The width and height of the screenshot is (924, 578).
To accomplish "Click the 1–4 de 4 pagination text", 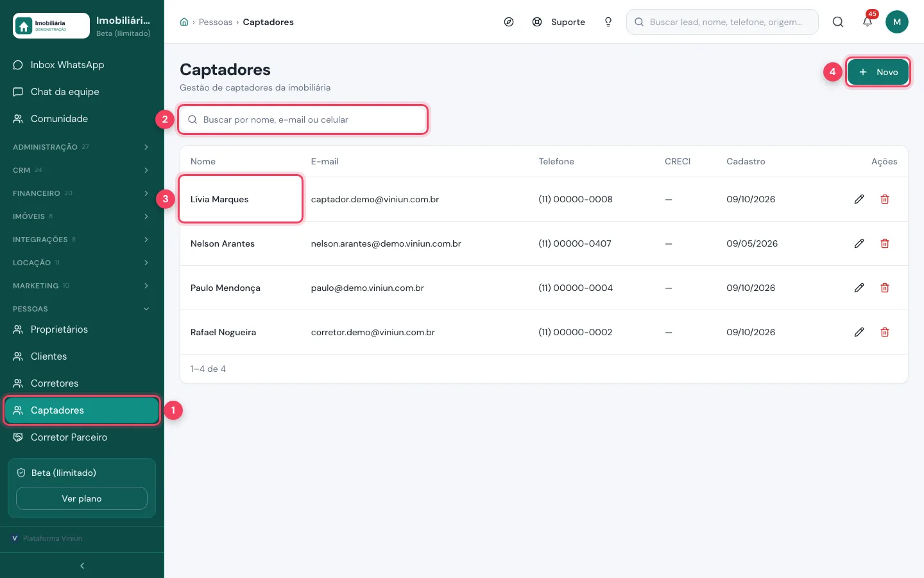I will click(208, 369).
